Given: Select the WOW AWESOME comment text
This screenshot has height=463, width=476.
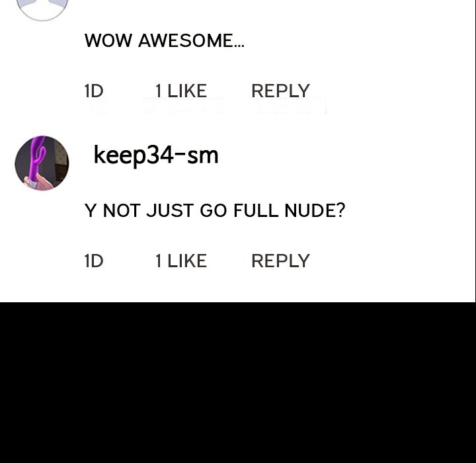Looking at the screenshot, I should (164, 40).
